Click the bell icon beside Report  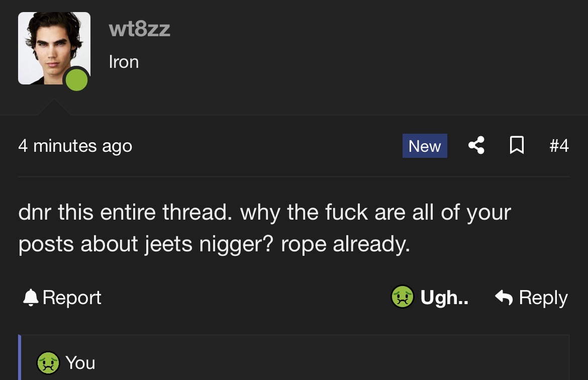click(30, 298)
